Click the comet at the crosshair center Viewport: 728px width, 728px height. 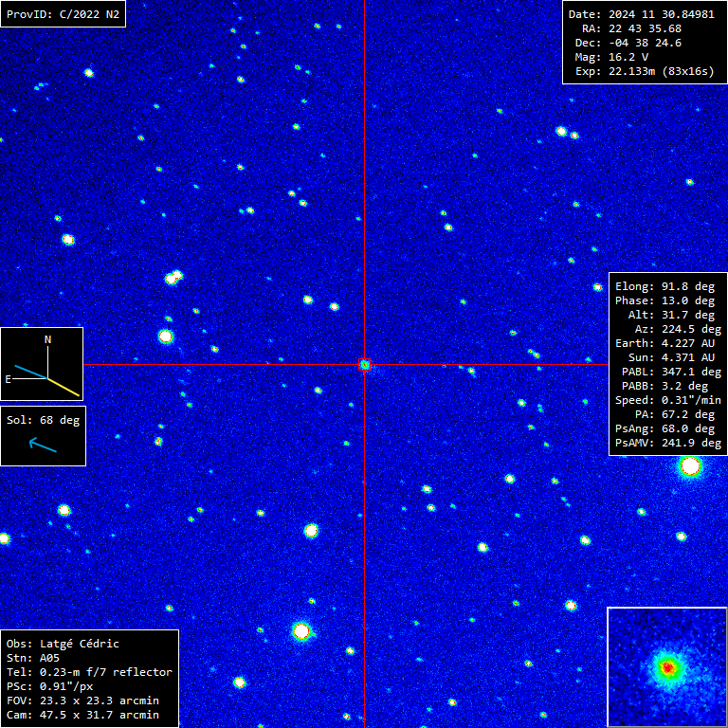coord(364,364)
